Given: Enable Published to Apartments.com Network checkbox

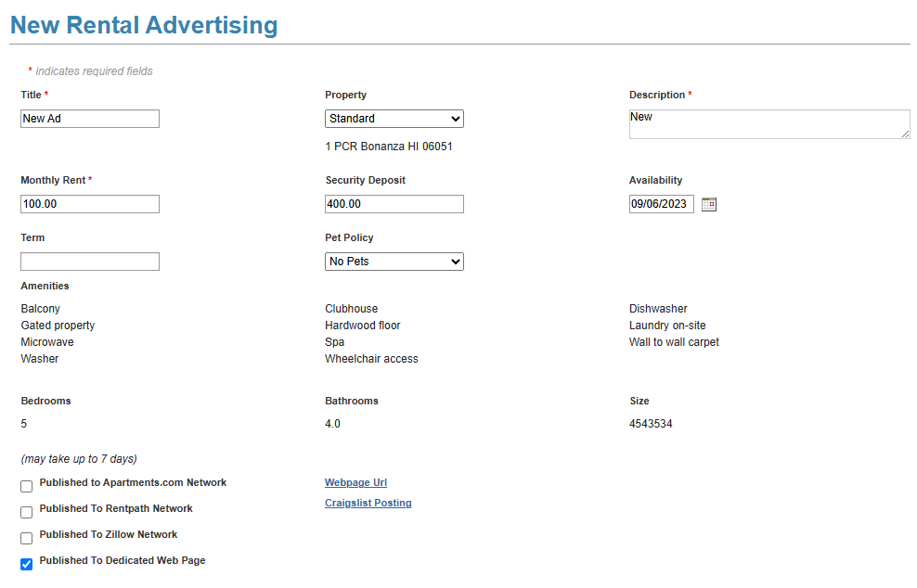Looking at the screenshot, I should click(x=27, y=486).
